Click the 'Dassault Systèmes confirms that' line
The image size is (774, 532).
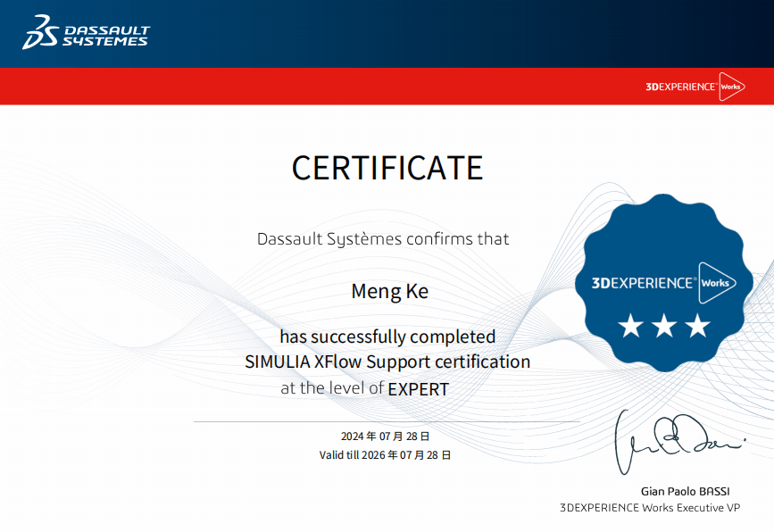click(383, 239)
